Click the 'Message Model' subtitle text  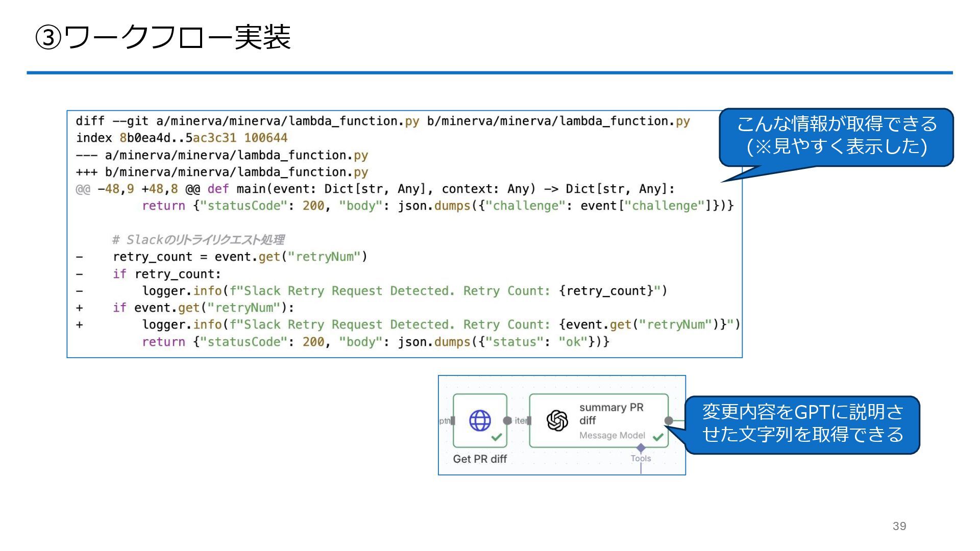click(612, 435)
